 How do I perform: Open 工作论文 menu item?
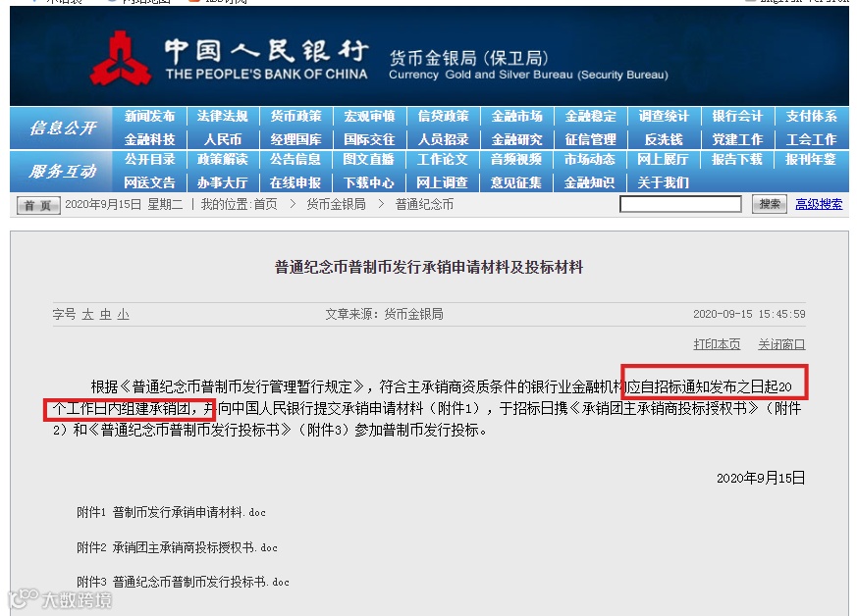[x=442, y=160]
